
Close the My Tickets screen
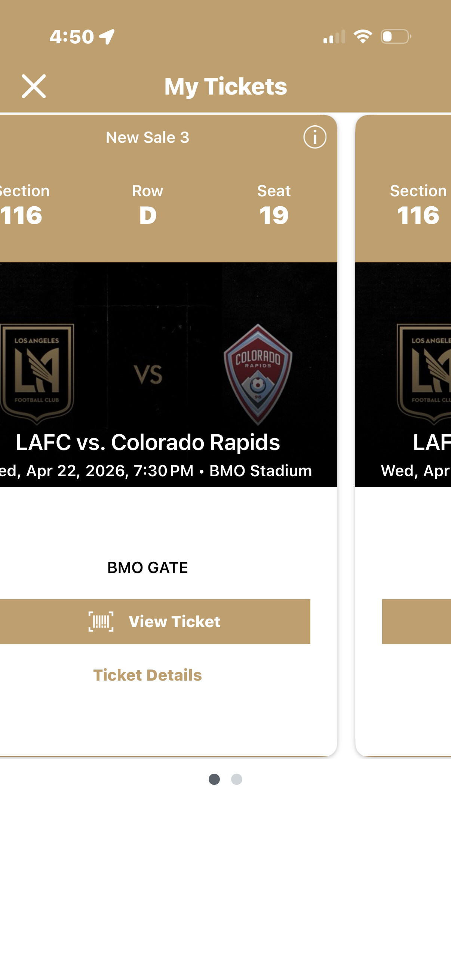pyautogui.click(x=34, y=86)
